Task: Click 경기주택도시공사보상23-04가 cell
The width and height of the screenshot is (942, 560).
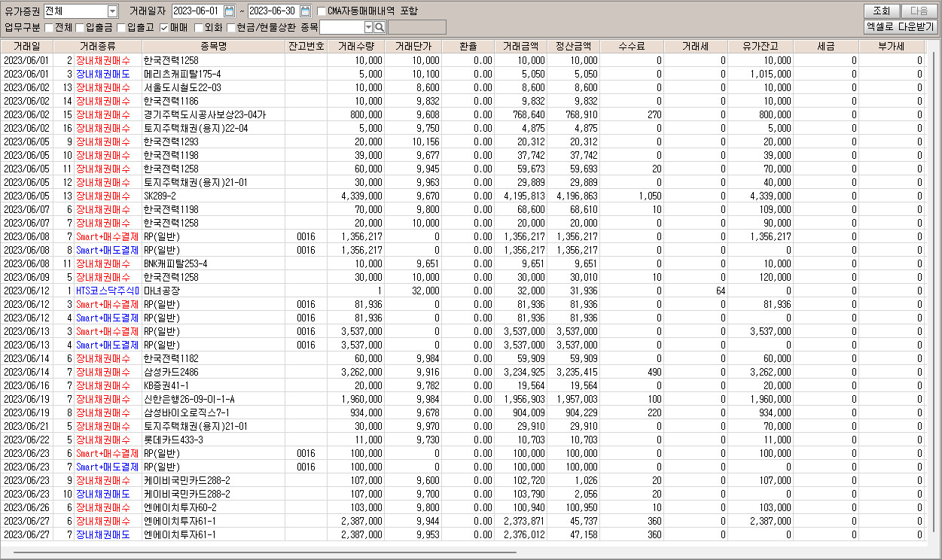Action: click(x=205, y=115)
